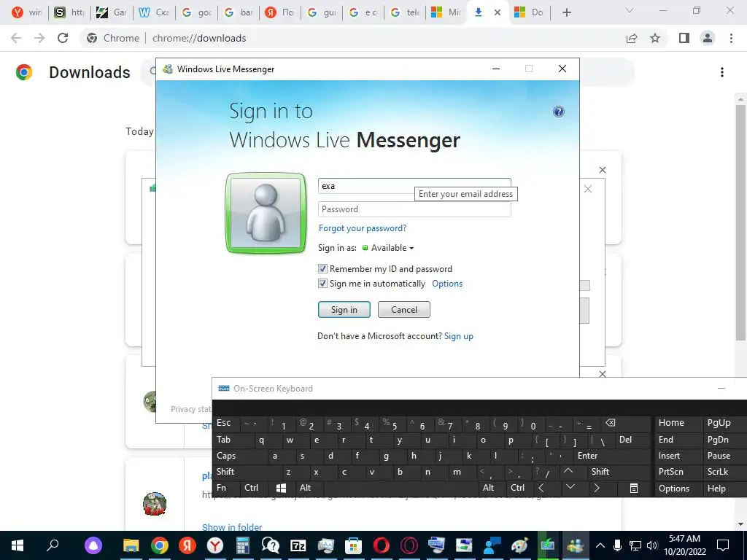Switch to the 'win' Yandex tab

[27, 12]
